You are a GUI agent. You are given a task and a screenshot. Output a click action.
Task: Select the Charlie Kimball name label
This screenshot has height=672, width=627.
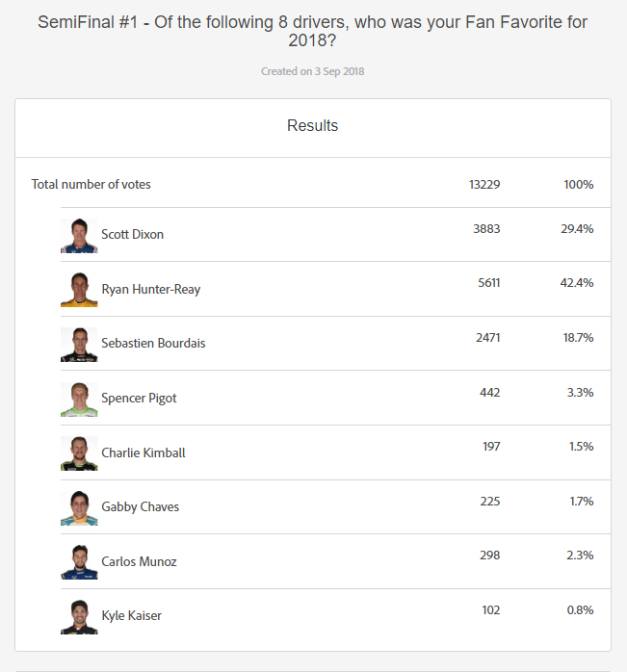pyautogui.click(x=143, y=453)
